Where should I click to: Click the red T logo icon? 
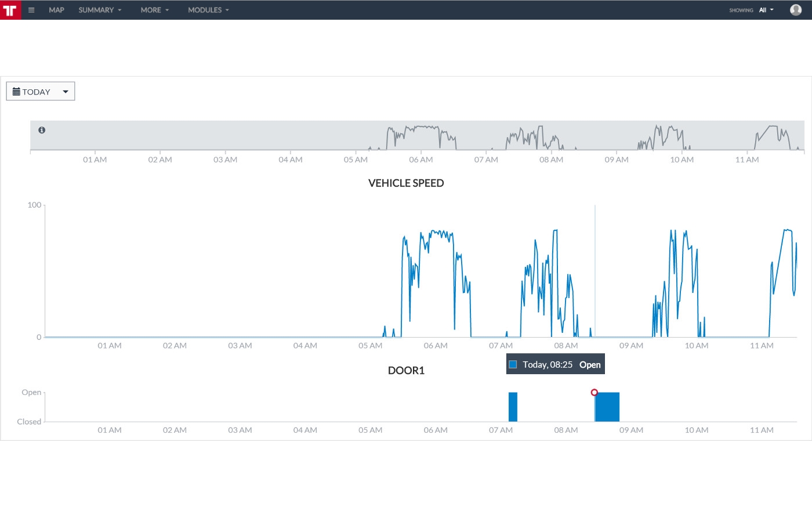pos(10,10)
